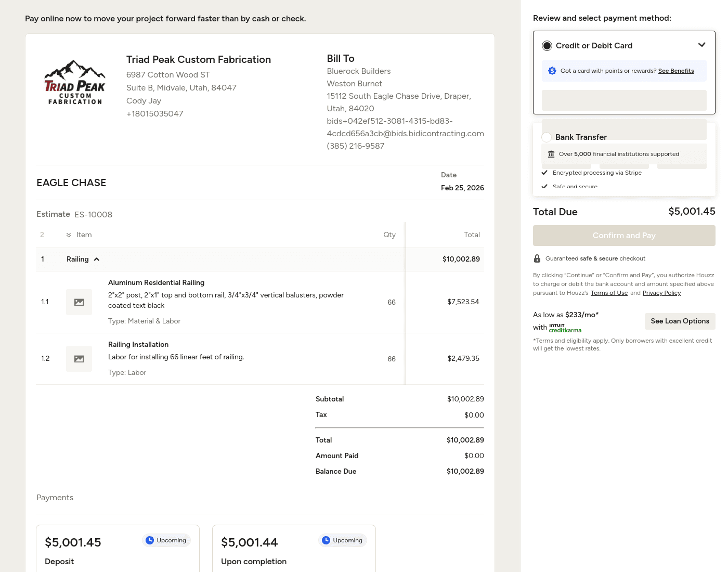Click the clock icon on Deposit payment

[150, 540]
